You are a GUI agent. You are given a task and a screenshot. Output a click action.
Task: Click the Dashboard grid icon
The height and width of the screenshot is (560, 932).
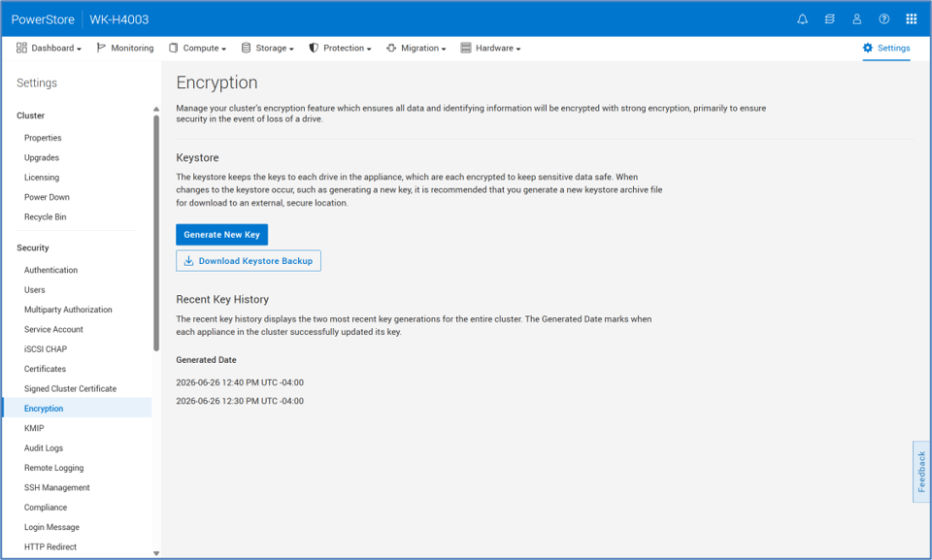[21, 48]
